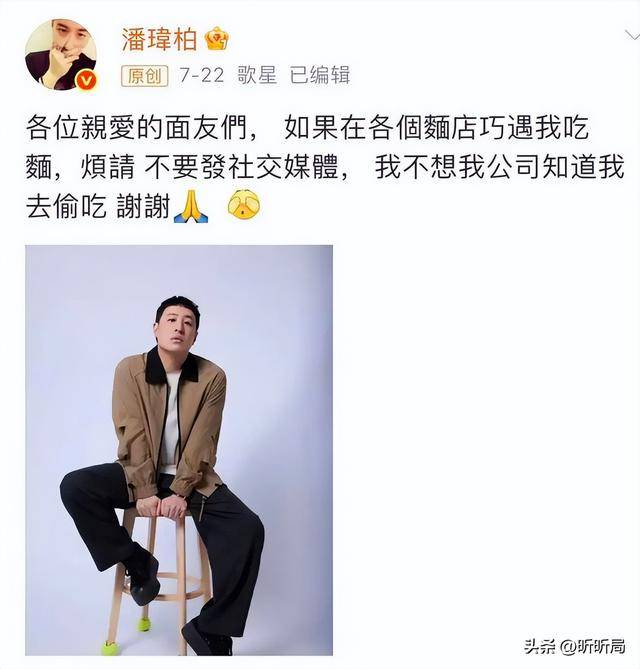Click the gold crown membership icon
This screenshot has height=669, width=640.
tap(217, 39)
